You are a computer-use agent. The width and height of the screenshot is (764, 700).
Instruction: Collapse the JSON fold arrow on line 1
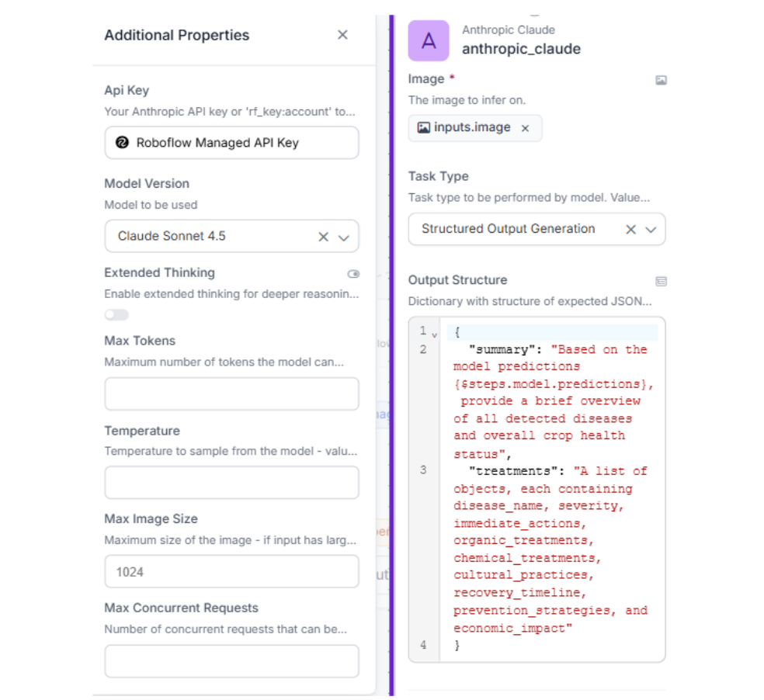pyautogui.click(x=434, y=334)
